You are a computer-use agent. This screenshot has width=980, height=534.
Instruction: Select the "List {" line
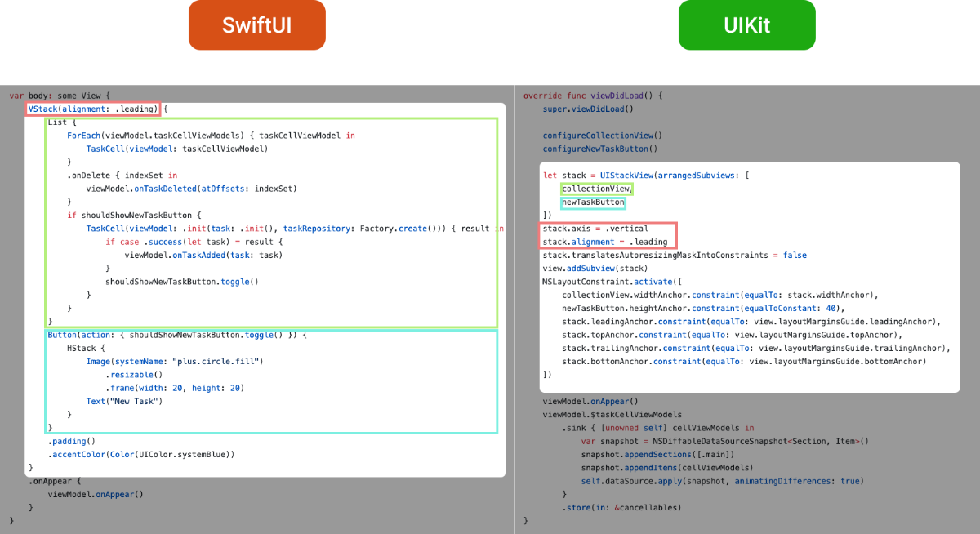[61, 122]
